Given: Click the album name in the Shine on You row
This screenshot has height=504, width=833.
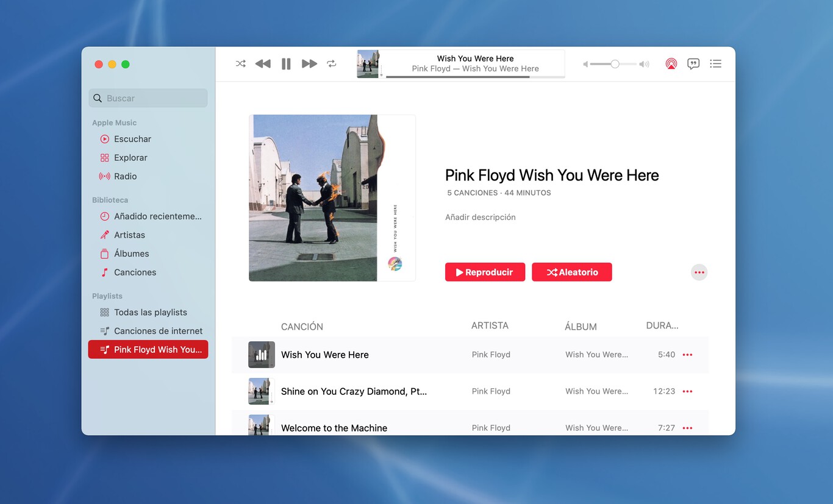Looking at the screenshot, I should pyautogui.click(x=596, y=391).
